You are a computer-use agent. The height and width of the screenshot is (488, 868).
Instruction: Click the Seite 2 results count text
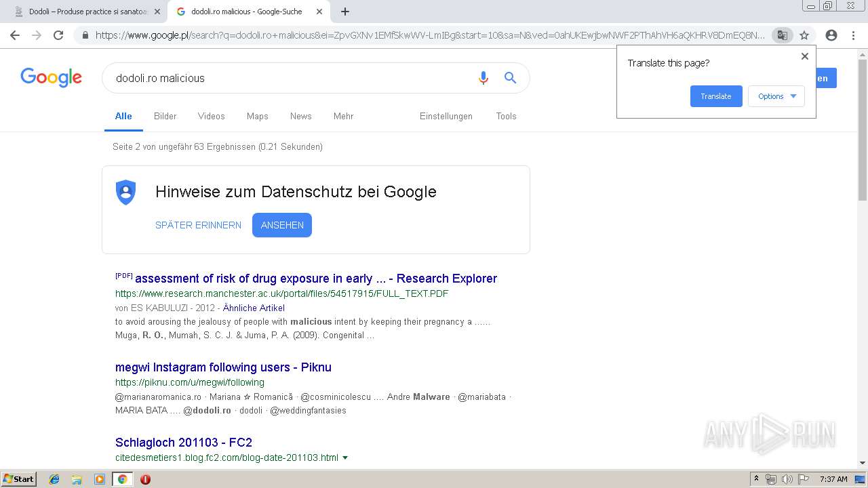218,147
